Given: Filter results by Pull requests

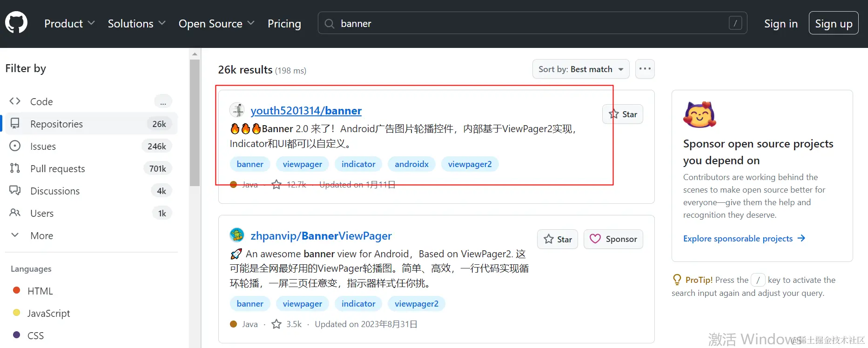Looking at the screenshot, I should 91,168.
